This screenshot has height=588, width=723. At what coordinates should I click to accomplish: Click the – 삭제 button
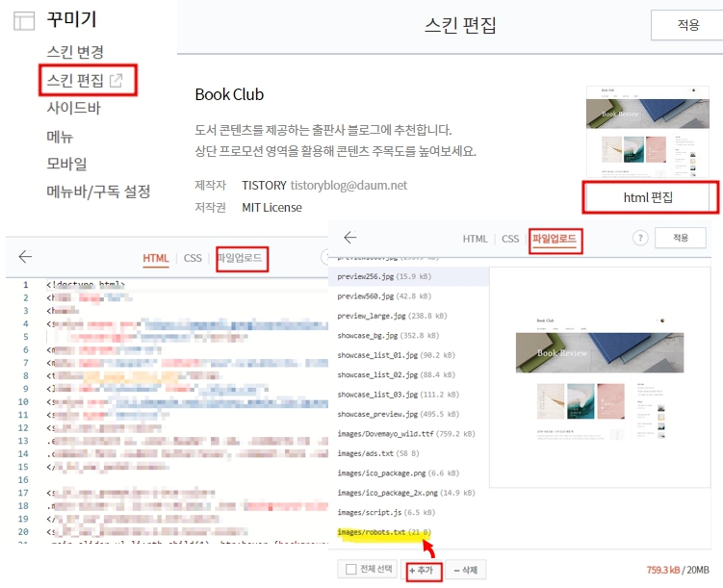click(x=465, y=570)
